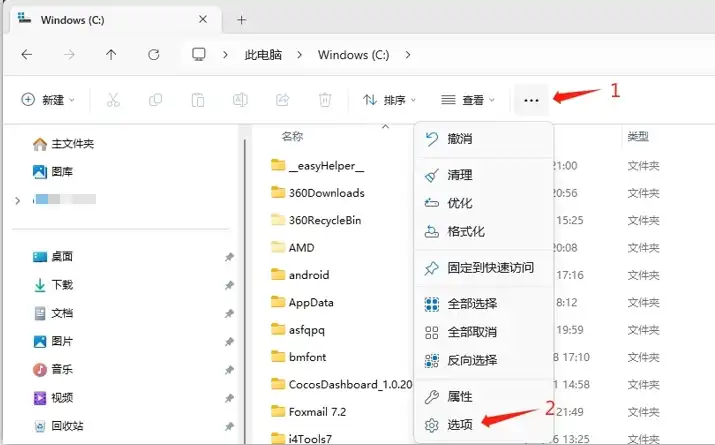The height and width of the screenshot is (445, 715).
Task: Expand the blurred navigation pane item
Action: [17, 200]
